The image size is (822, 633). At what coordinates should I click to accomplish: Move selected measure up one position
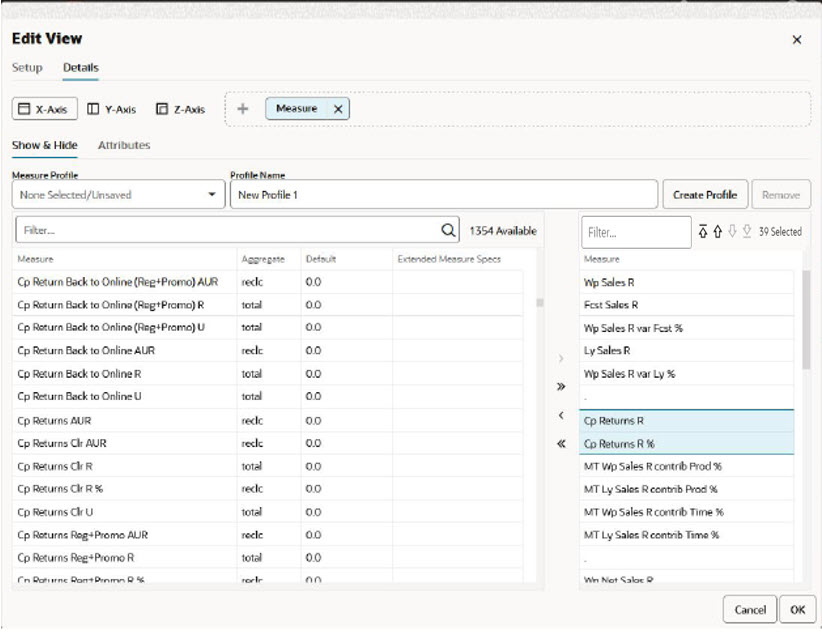[718, 231]
